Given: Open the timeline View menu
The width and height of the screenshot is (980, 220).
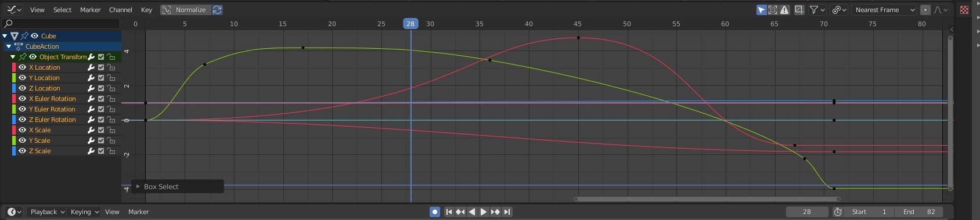Looking at the screenshot, I should pyautogui.click(x=112, y=212).
